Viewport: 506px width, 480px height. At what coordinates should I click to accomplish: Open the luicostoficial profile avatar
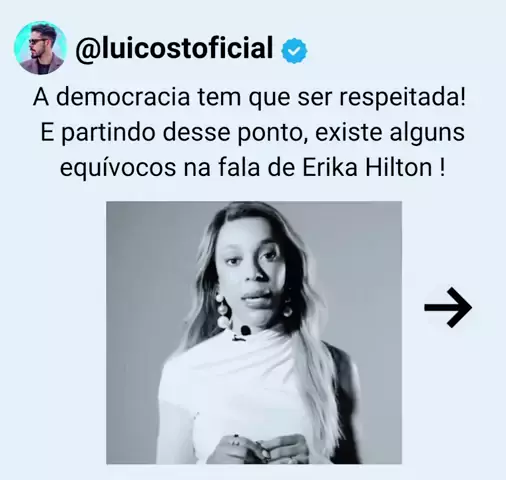(40, 48)
